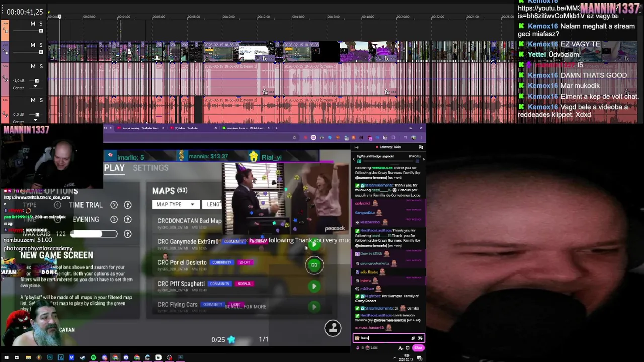The height and width of the screenshot is (362, 644).
Task: Play the CRC Pfff Spaghetti map
Action: [x=314, y=286]
